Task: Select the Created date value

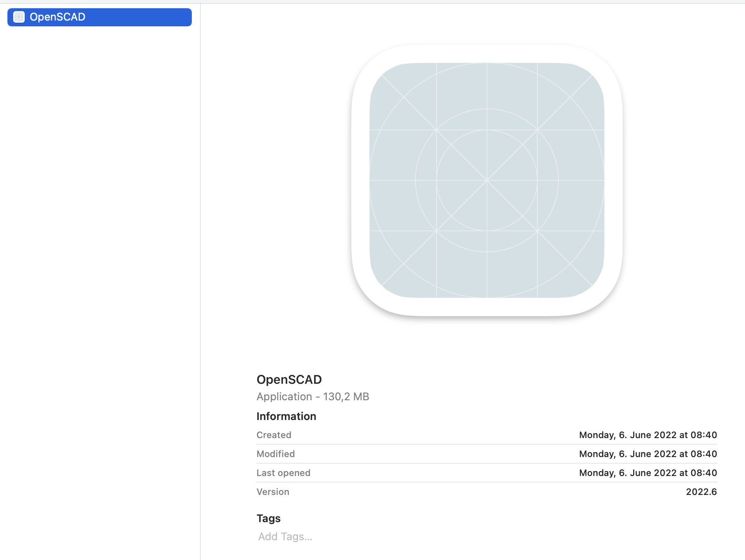Action: click(x=648, y=435)
